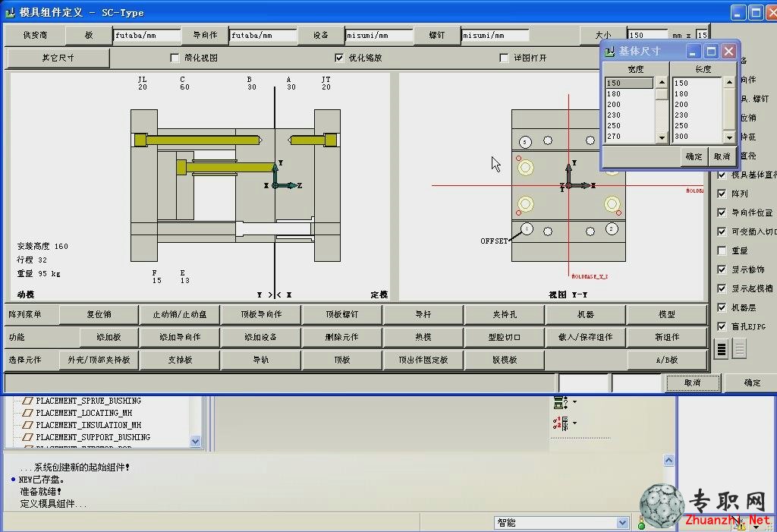This screenshot has height=532, width=777.
Task: Click the dark list-view toggle icon
Action: tap(722, 349)
